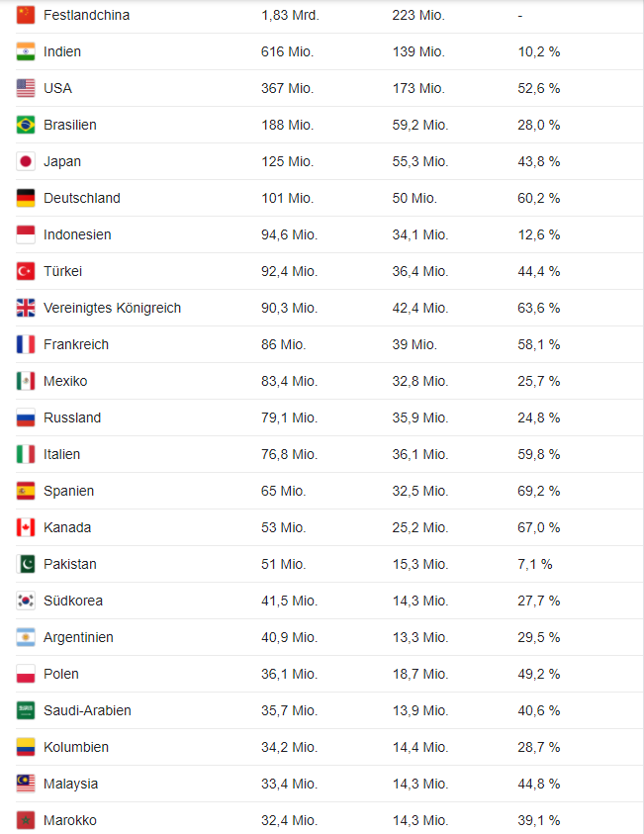
Task: Click Italien's 36,1 Mio. cell
Action: pos(420,454)
